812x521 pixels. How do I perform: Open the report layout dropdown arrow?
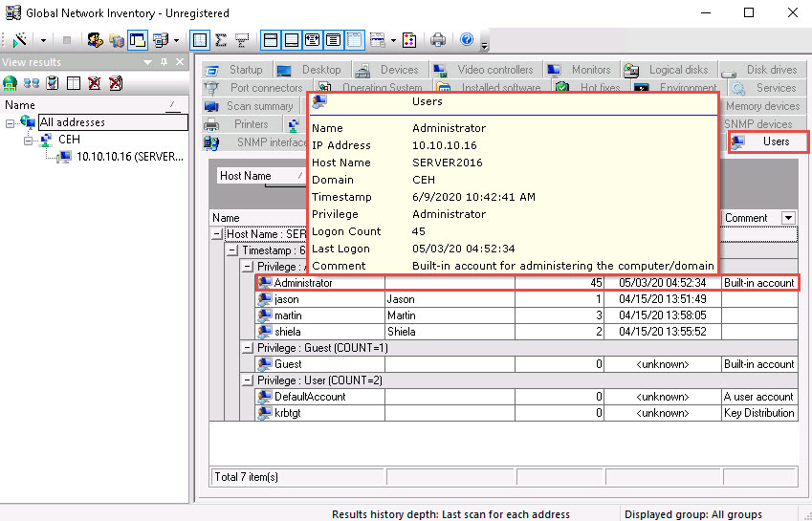pos(394,40)
